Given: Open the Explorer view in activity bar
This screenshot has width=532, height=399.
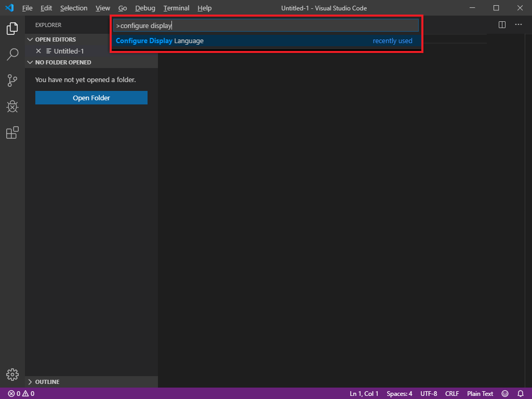Looking at the screenshot, I should [x=12, y=29].
